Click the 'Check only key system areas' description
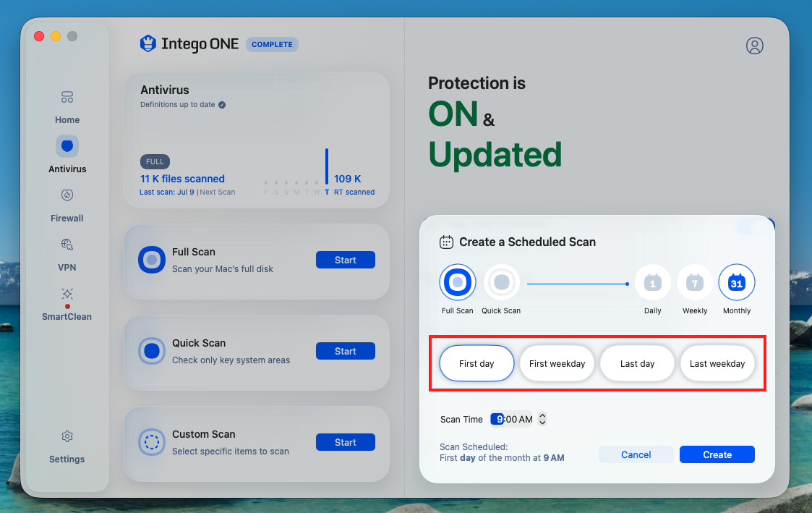Image resolution: width=812 pixels, height=513 pixels. coord(231,360)
